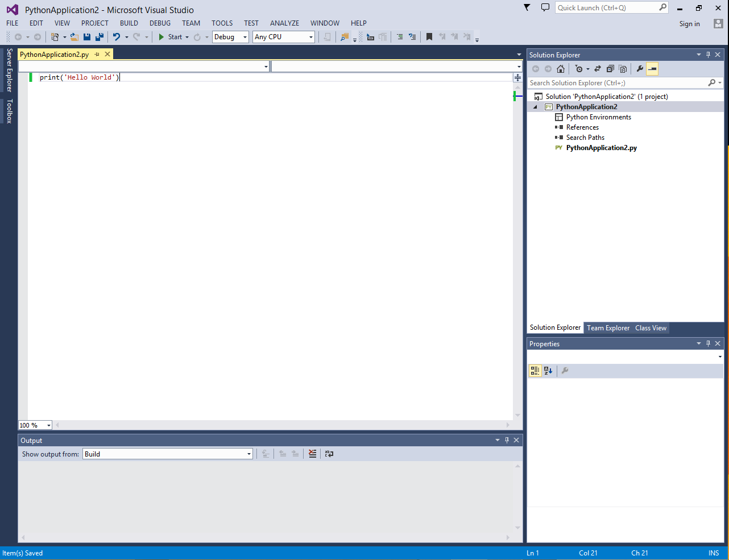Switch to the Team Explorer tab
Viewport: 729px width, 560px height.
tap(608, 327)
